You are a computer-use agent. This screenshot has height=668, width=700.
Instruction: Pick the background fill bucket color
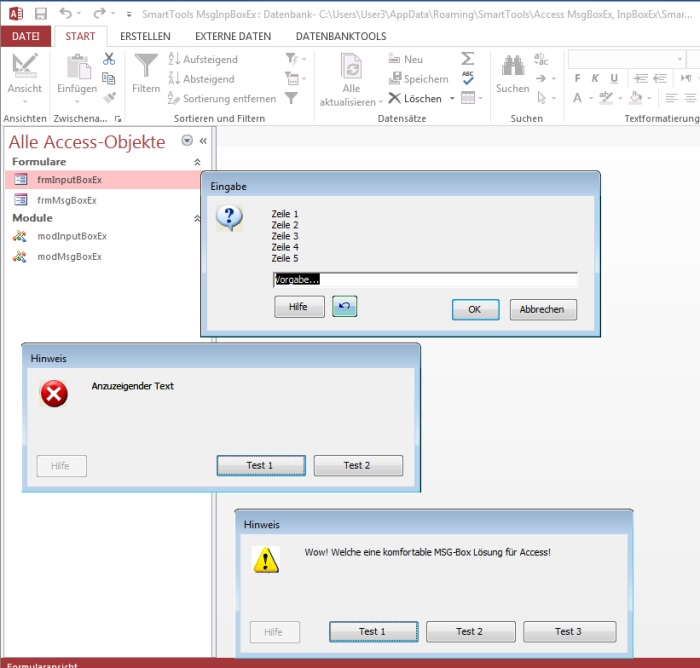point(636,98)
